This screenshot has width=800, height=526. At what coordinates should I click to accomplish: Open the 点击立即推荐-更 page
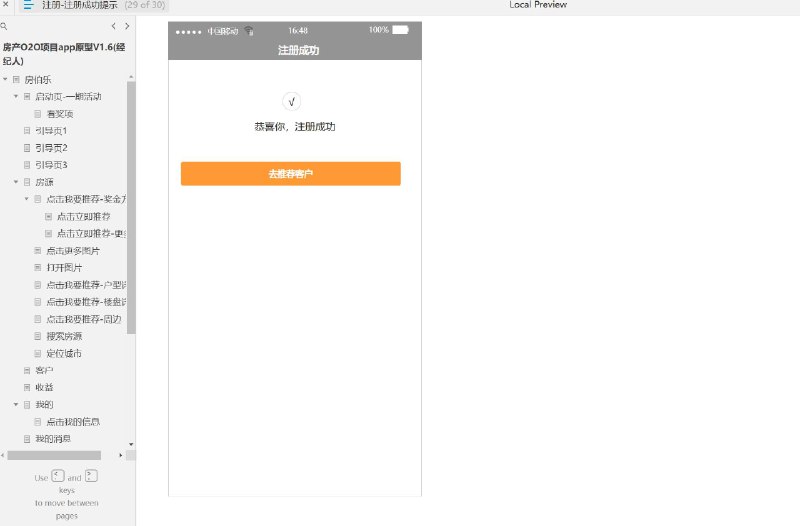click(x=91, y=233)
